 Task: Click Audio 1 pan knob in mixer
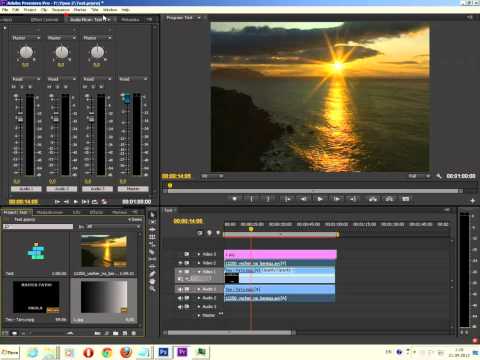pos(26,52)
